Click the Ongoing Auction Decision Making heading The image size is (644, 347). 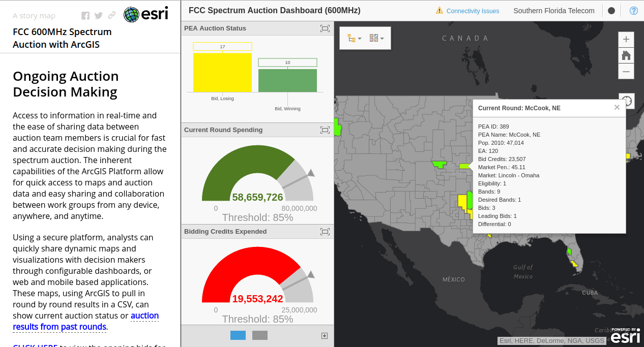[66, 84]
